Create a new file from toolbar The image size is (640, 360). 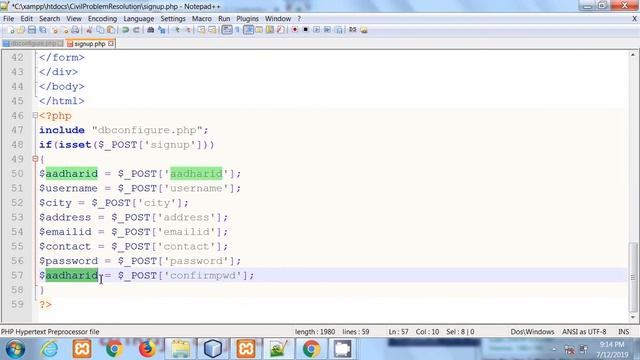pos(11,30)
